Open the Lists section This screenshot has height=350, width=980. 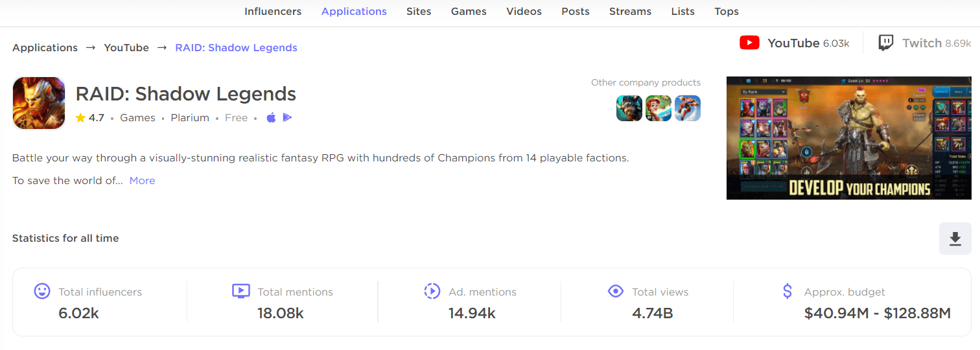(682, 12)
